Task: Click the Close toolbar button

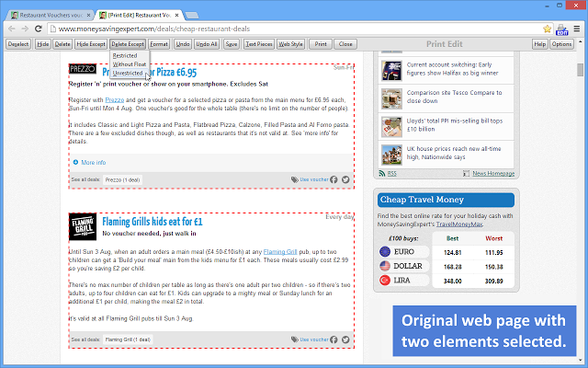Action: [x=345, y=44]
